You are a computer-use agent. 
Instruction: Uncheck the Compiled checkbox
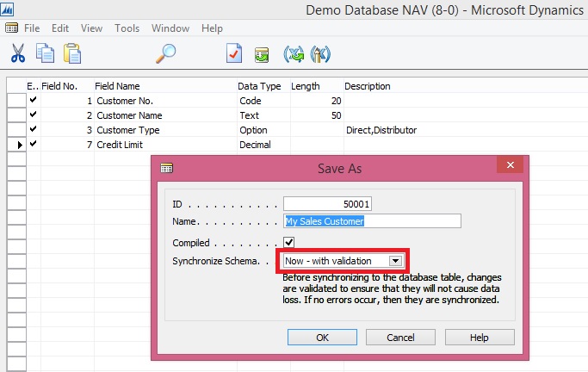click(289, 242)
